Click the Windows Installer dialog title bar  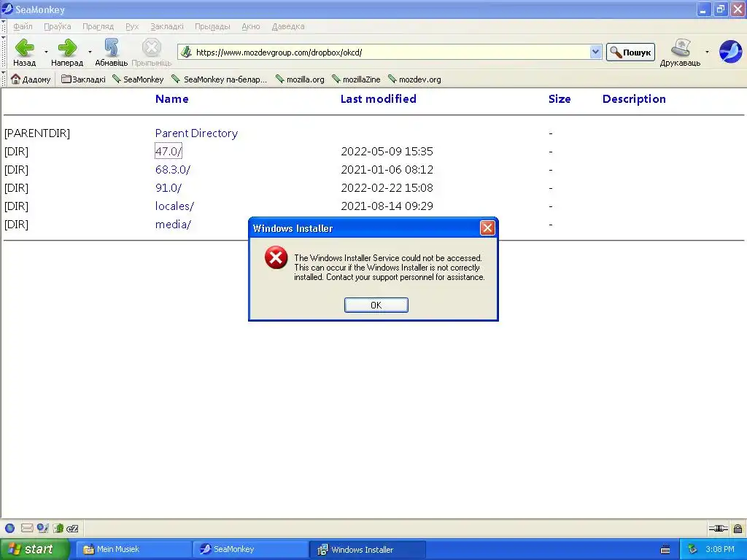(365, 228)
